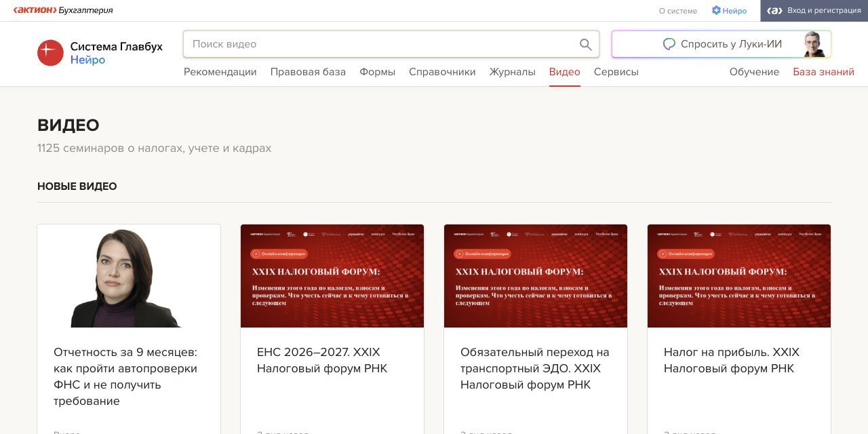
Task: Go to Рекомендации tab
Action: click(x=220, y=72)
